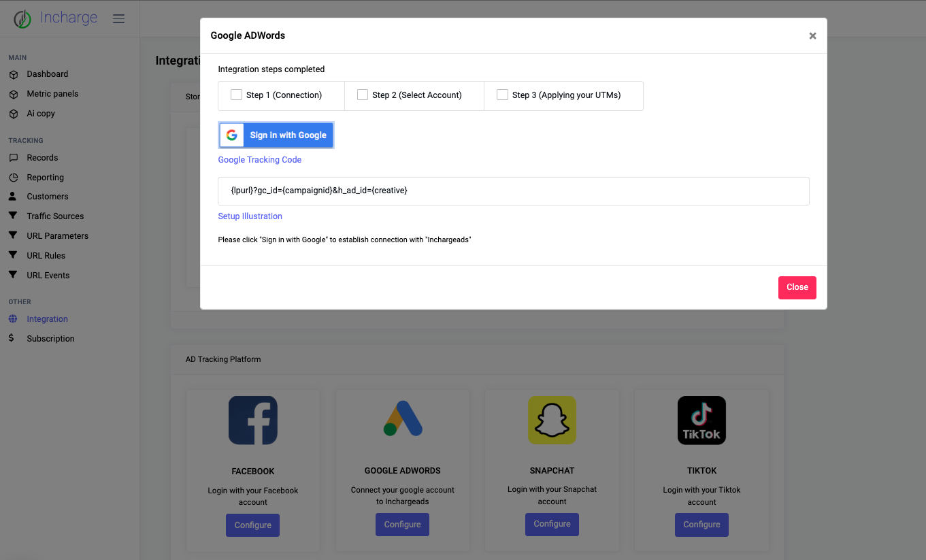Click the Ai copy cube icon
The image size is (926, 560).
(x=13, y=114)
